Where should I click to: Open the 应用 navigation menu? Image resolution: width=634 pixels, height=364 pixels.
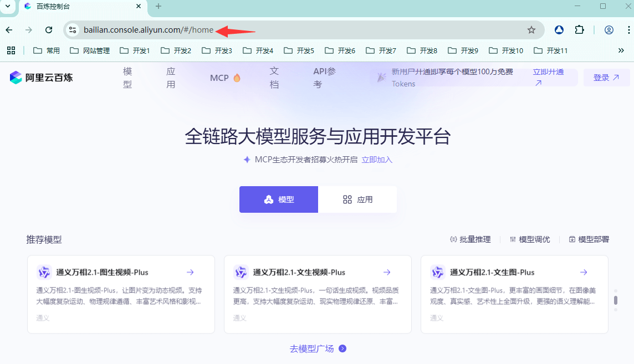[171, 78]
